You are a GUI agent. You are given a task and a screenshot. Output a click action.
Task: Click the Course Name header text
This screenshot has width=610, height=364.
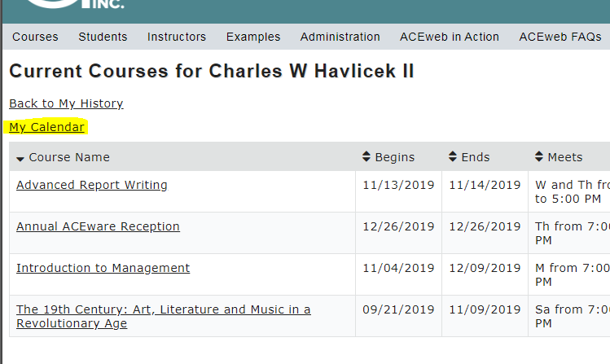click(69, 157)
